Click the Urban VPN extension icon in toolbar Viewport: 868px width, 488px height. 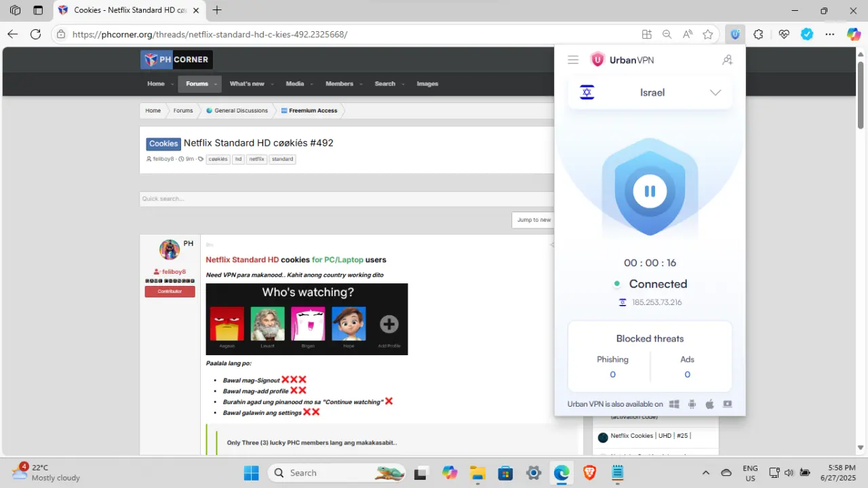[x=735, y=34]
